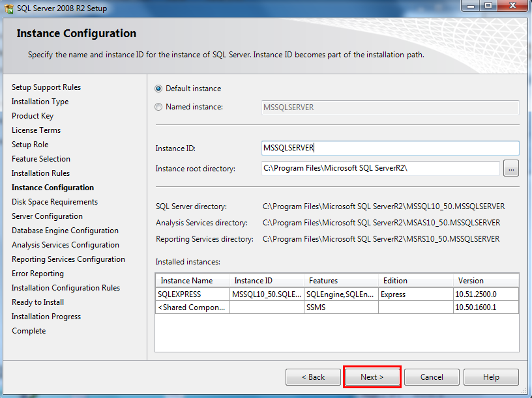The height and width of the screenshot is (398, 532).
Task: Open Help for instance configuration
Action: 491,377
